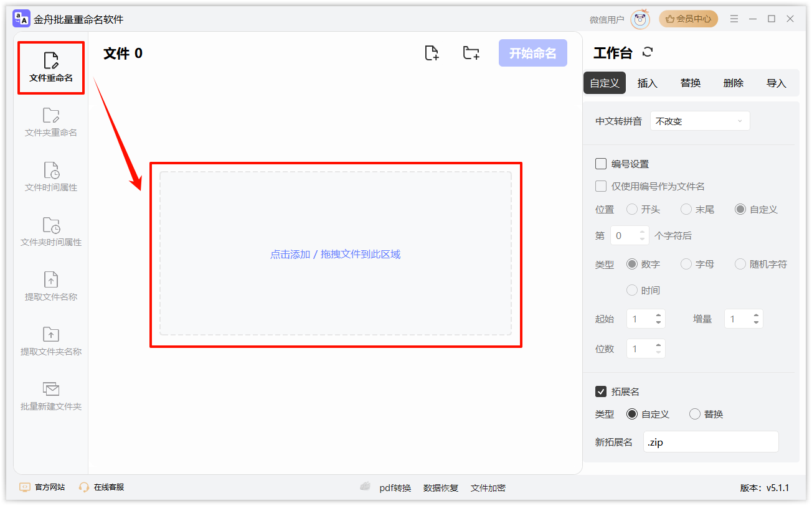Image resolution: width=812 pixels, height=506 pixels.
Task: Open the 文件时间属性 tool
Action: click(50, 176)
